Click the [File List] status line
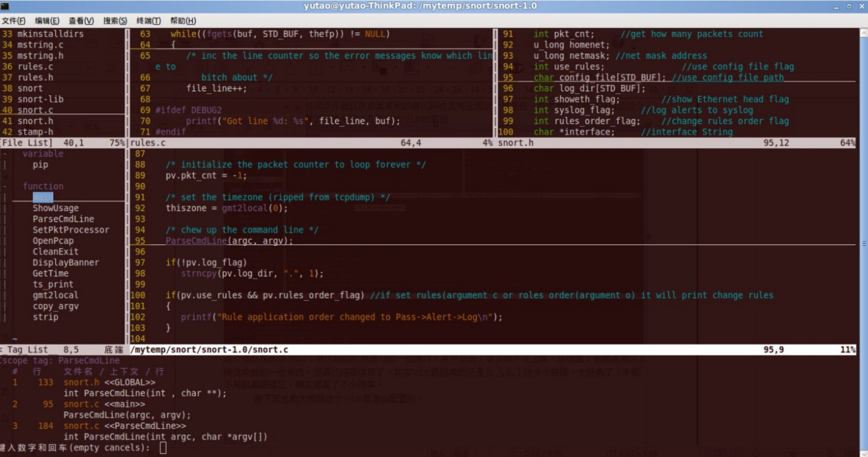Image resolution: width=868 pixels, height=457 pixels. (62, 143)
